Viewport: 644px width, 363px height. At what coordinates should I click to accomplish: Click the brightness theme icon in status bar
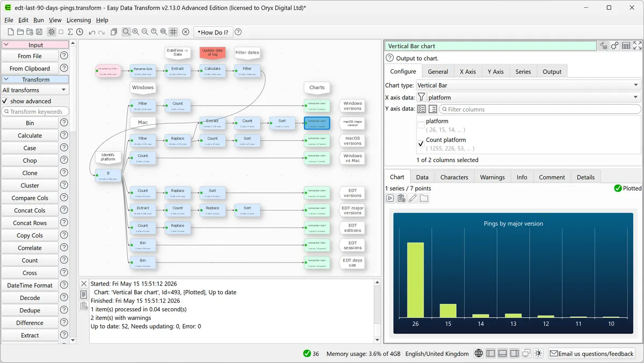(538, 353)
